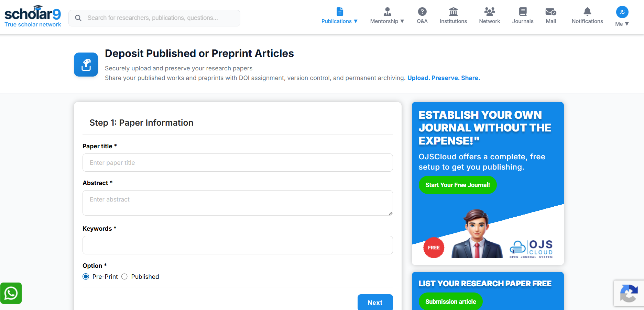Screen dimensions: 644x310
Task: Check the Mail envelope icon
Action: 551,12
